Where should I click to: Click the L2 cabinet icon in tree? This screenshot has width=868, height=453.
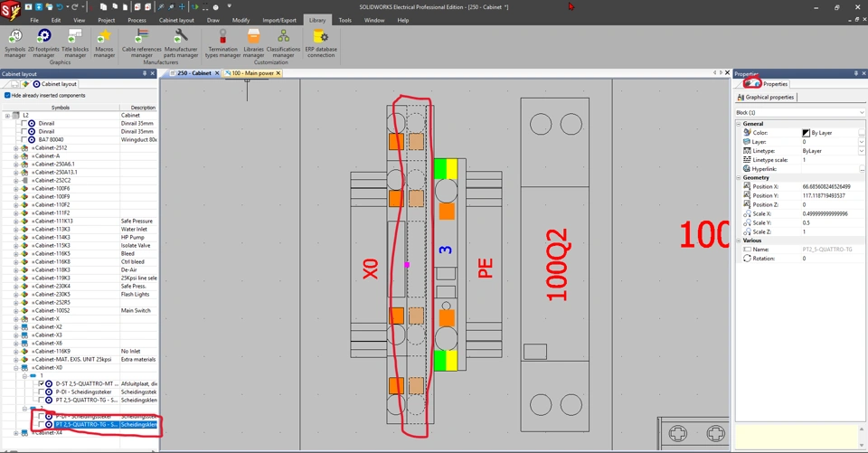tap(16, 115)
